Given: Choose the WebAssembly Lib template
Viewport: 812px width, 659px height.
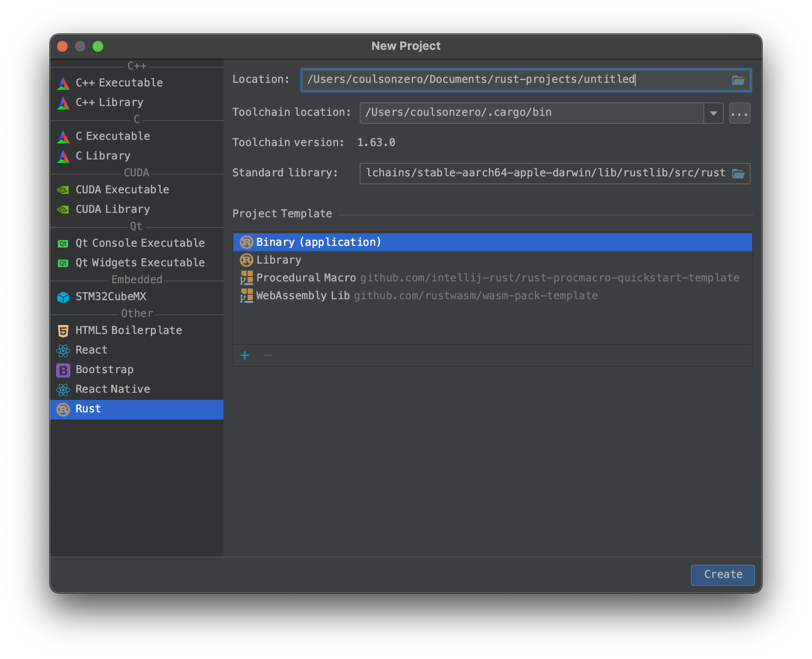Looking at the screenshot, I should (303, 296).
